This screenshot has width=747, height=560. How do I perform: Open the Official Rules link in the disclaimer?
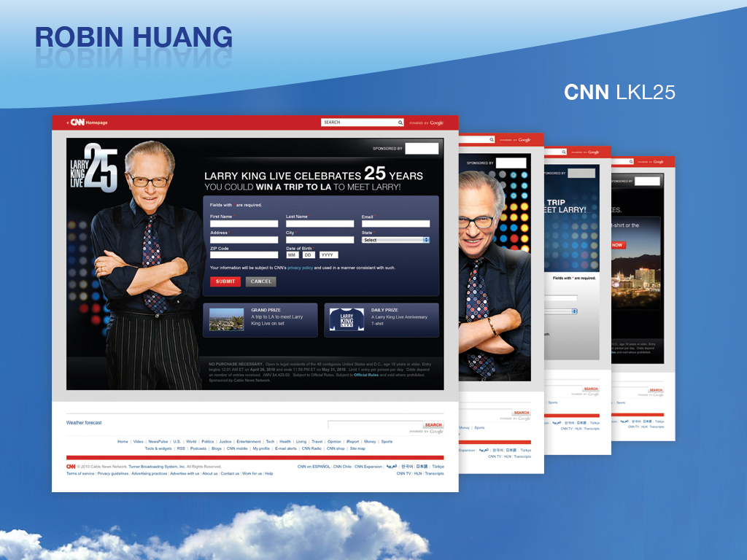point(366,376)
